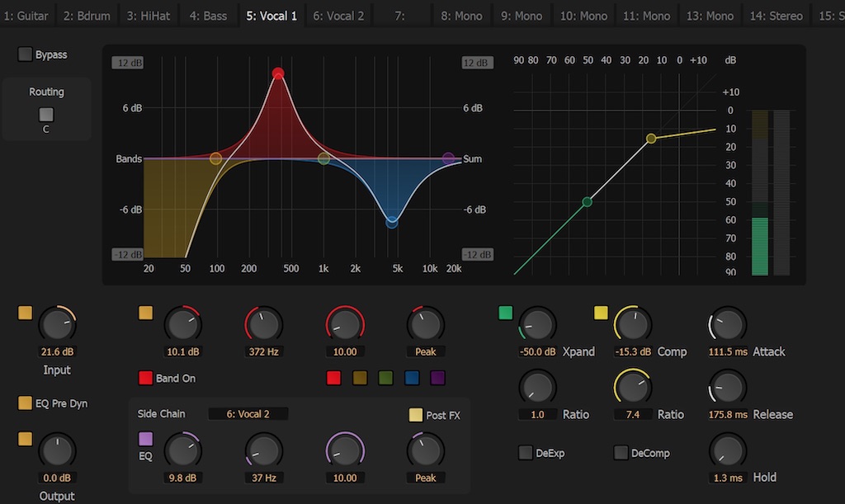Toggle the Band On button
The width and height of the screenshot is (845, 504).
click(x=145, y=379)
